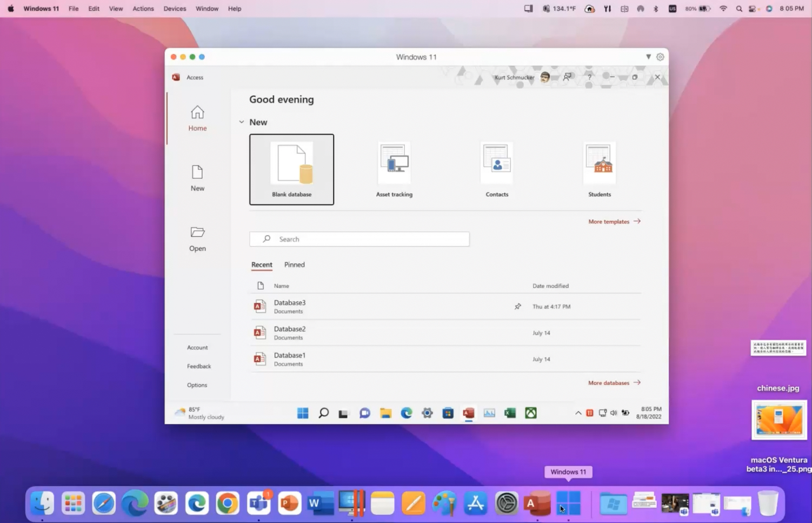Open the New page in sidebar
Screen dimensions: 812x523
[197, 178]
